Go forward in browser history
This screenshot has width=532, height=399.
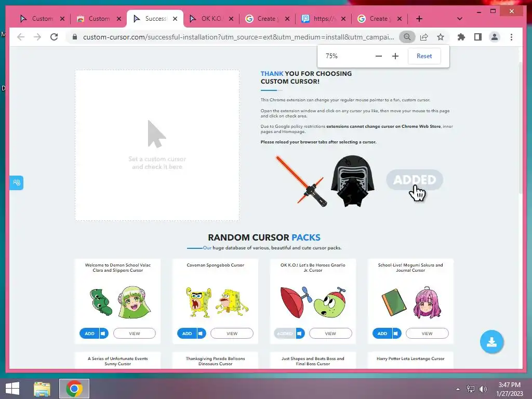click(x=37, y=37)
